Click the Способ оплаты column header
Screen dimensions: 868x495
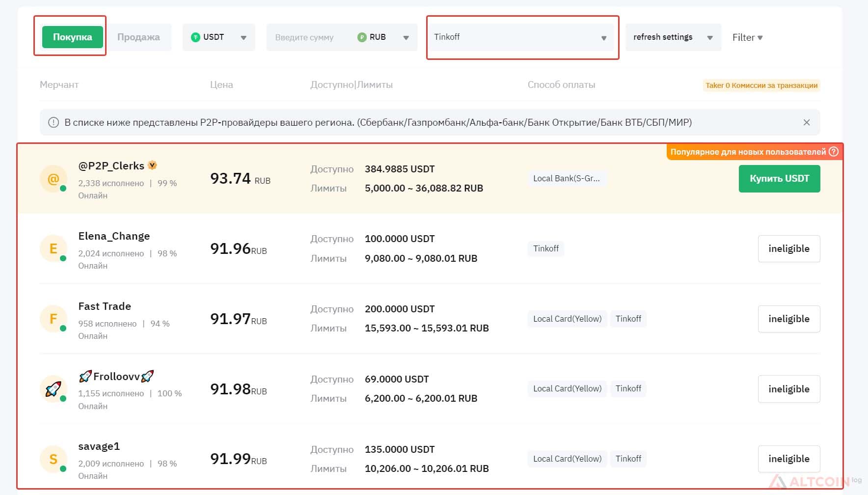(561, 84)
